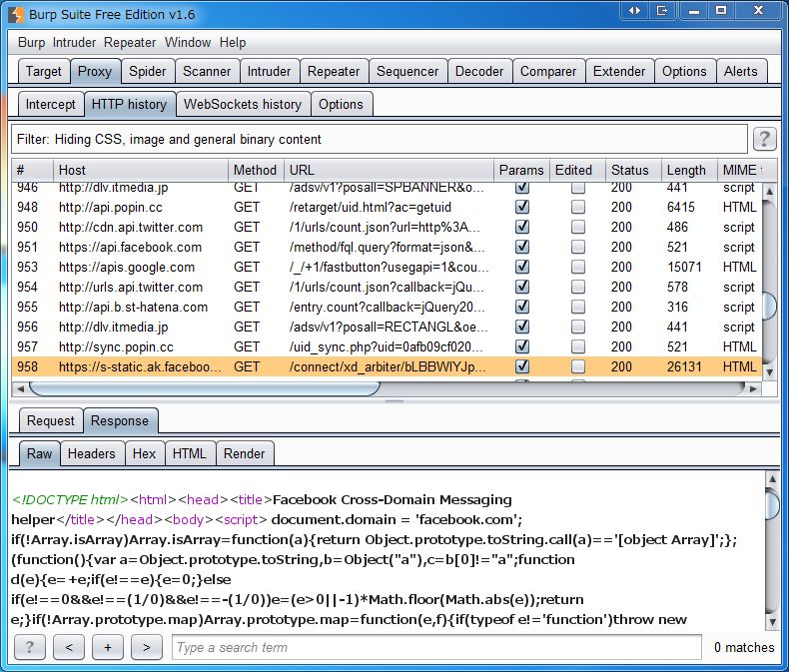
Task: Click the exit-arrow title bar icon
Action: coord(662,10)
